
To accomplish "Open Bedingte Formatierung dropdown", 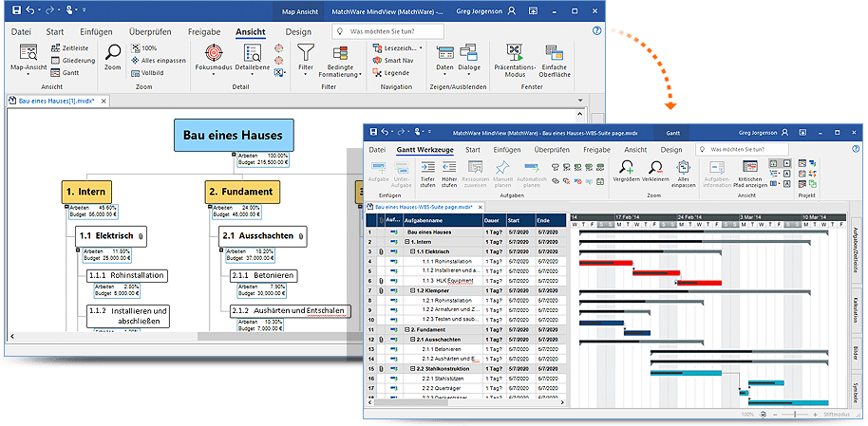I will point(340,61).
